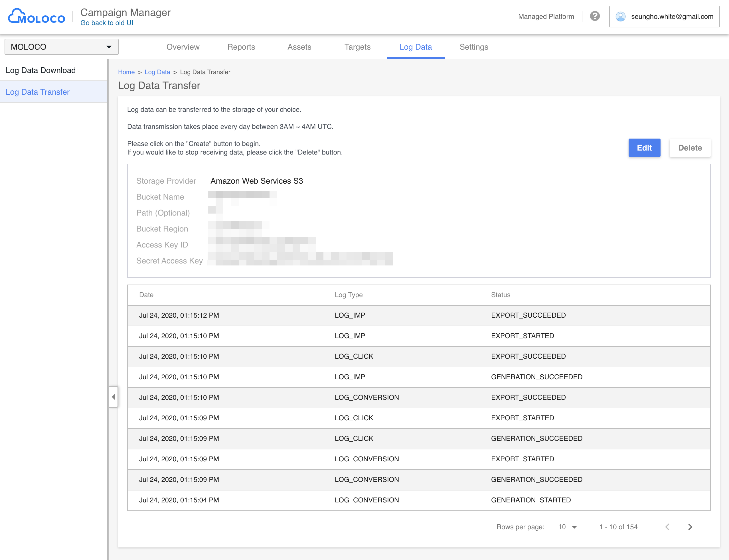Go to previous page of log results

click(667, 527)
